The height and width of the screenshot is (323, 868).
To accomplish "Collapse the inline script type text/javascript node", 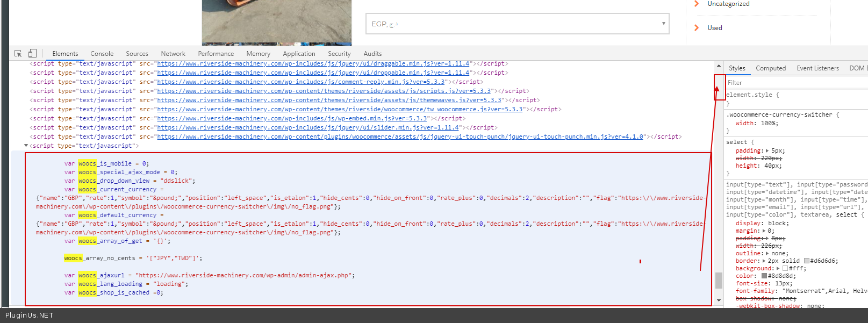I will tap(26, 146).
